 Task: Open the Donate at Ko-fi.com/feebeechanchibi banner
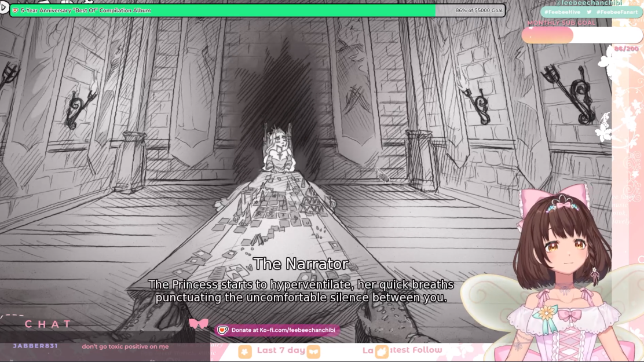tap(277, 330)
